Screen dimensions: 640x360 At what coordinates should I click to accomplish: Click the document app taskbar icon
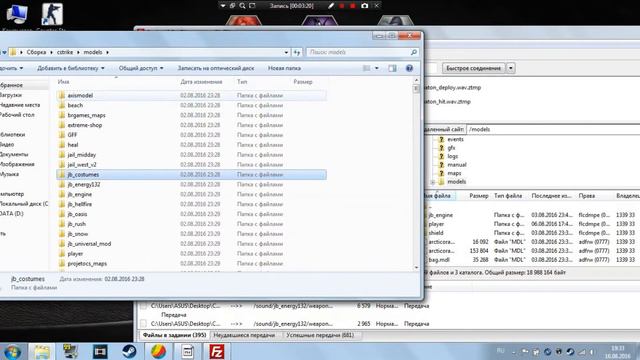pos(187,351)
